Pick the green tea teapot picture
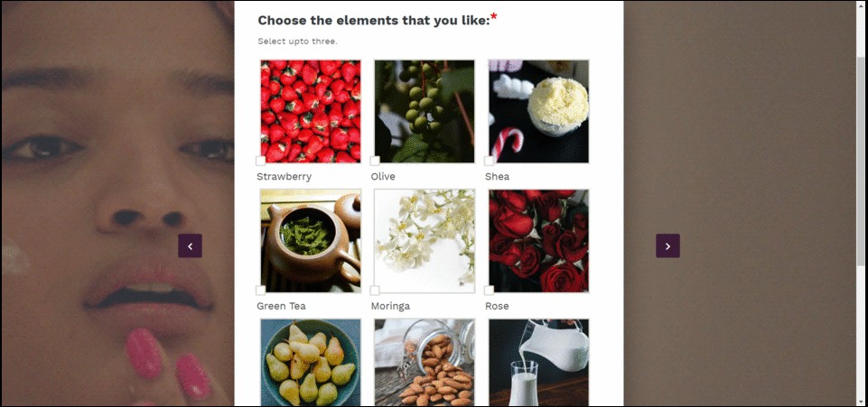Image resolution: width=868 pixels, height=407 pixels. pos(311,241)
